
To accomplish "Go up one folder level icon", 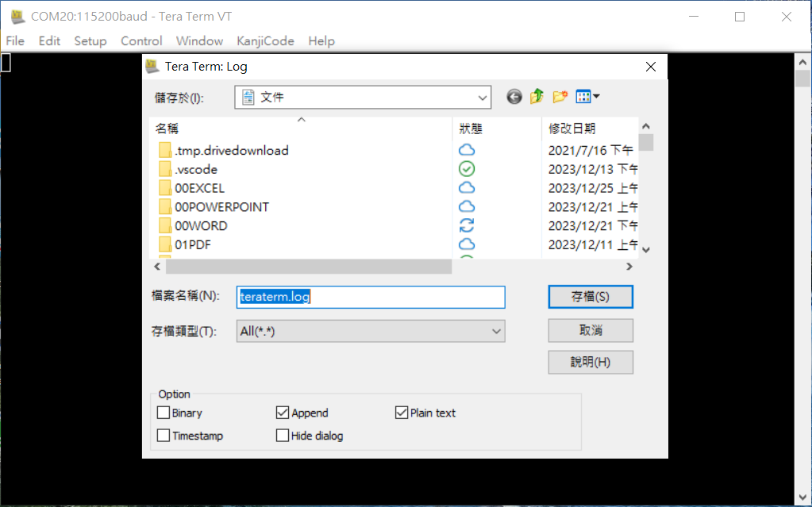I will [537, 97].
